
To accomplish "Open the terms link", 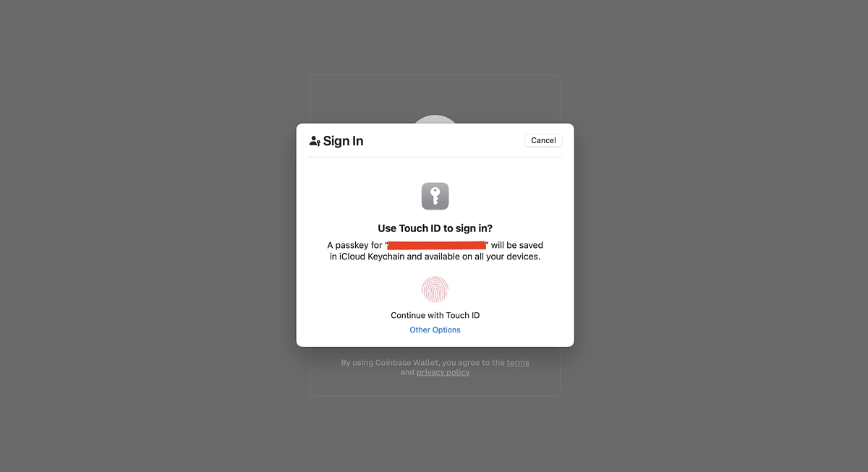I will tap(518, 363).
